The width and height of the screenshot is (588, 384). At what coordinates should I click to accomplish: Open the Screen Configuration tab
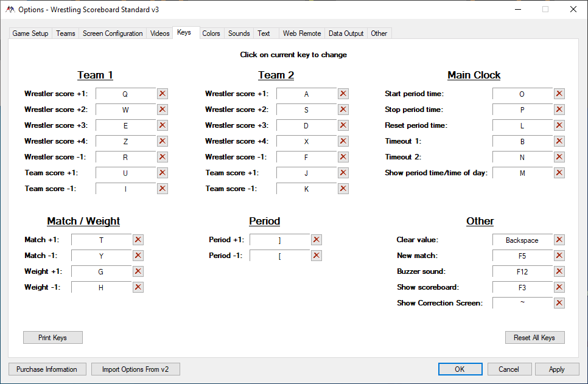coord(113,33)
